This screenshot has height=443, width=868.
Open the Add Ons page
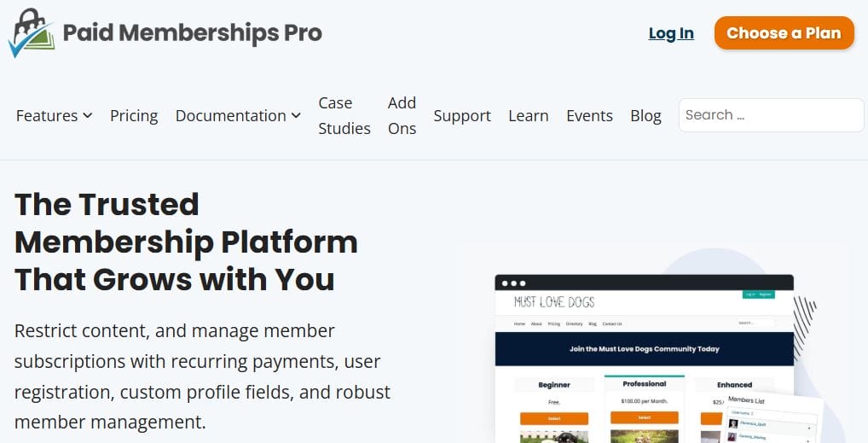tap(402, 115)
